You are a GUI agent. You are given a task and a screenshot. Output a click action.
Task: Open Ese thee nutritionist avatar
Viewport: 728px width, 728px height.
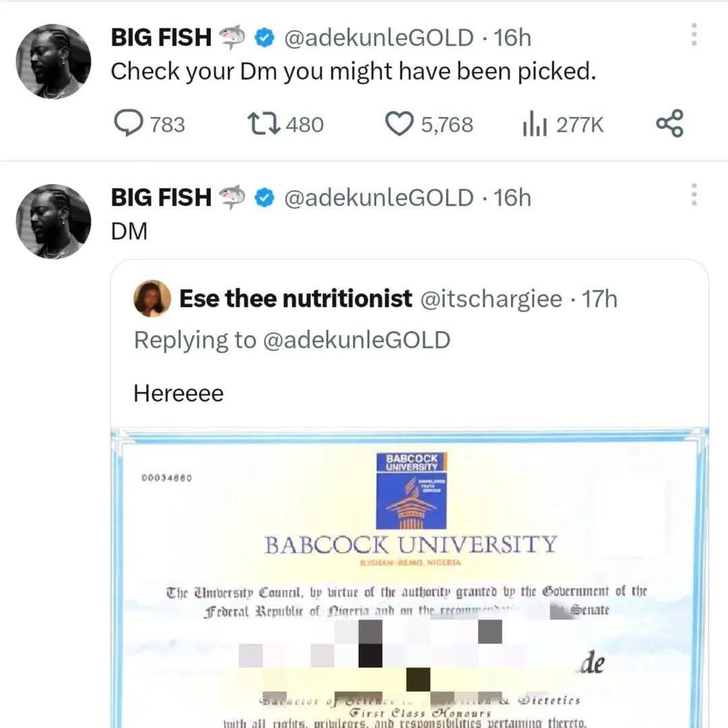click(x=152, y=299)
